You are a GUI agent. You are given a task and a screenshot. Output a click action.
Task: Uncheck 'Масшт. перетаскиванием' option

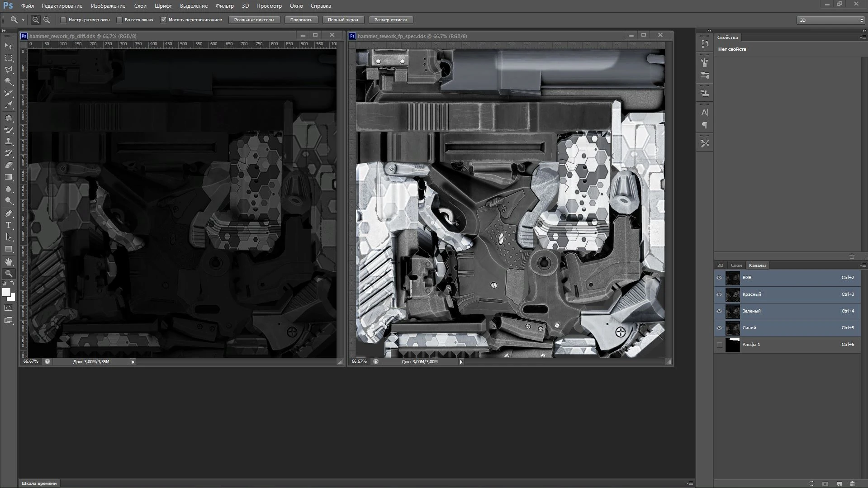click(x=164, y=20)
